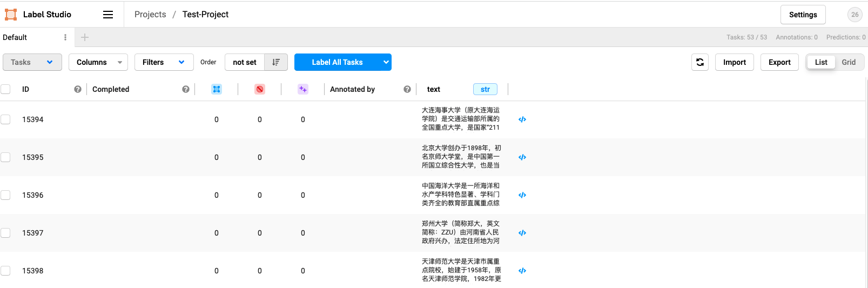Viewport: 868px width, 288px height.
Task: Click total predictions column icon
Action: point(303,89)
